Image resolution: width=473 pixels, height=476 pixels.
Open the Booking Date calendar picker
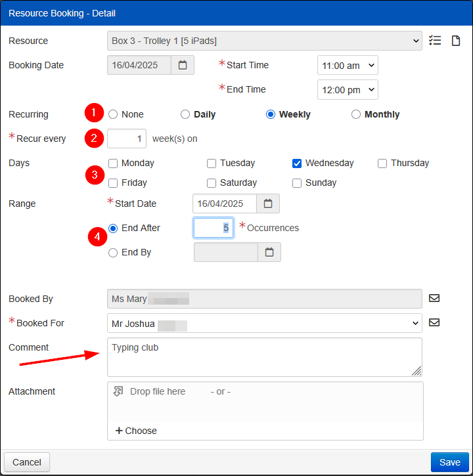[183, 65]
